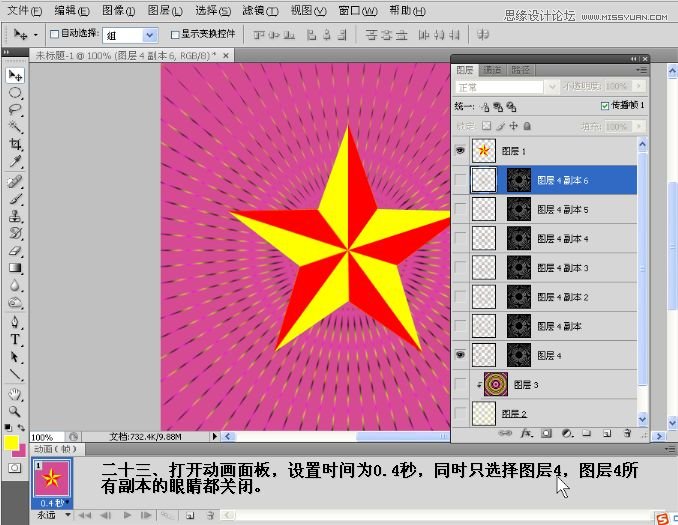Select the Blur tool
This screenshot has height=525, width=678.
(15, 285)
